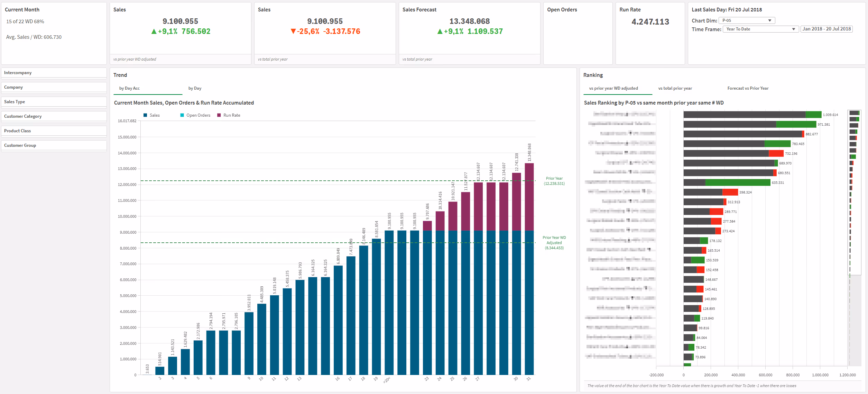Click the Sales legend color square
The width and height of the screenshot is (868, 394).
[x=146, y=115]
